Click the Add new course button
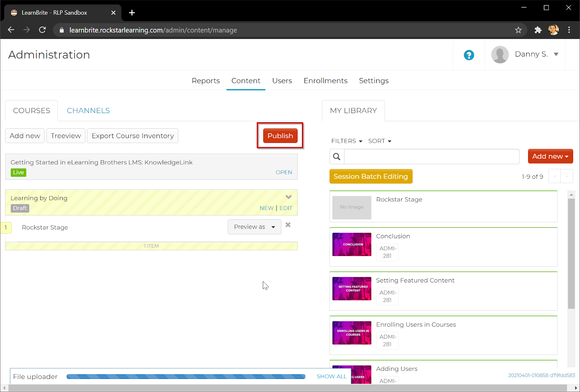 pos(25,136)
